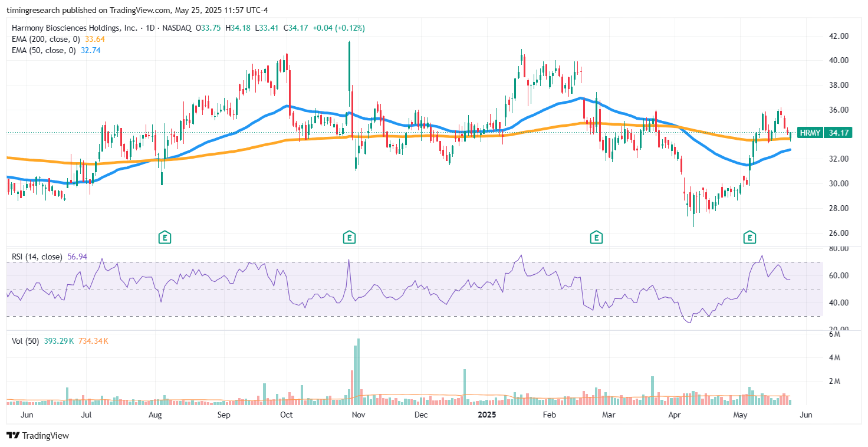Click the low value L33.41
The height and width of the screenshot is (447, 868).
click(x=266, y=28)
